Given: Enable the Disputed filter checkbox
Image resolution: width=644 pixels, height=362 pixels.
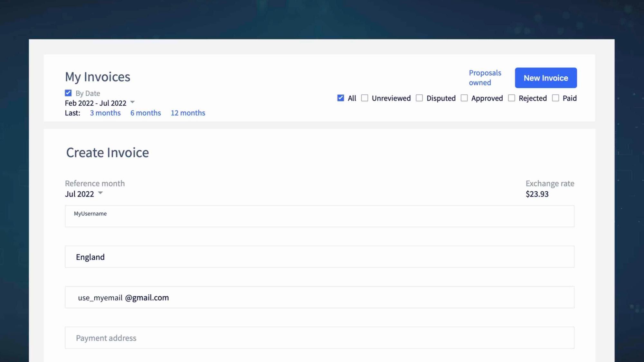Looking at the screenshot, I should click(x=419, y=98).
